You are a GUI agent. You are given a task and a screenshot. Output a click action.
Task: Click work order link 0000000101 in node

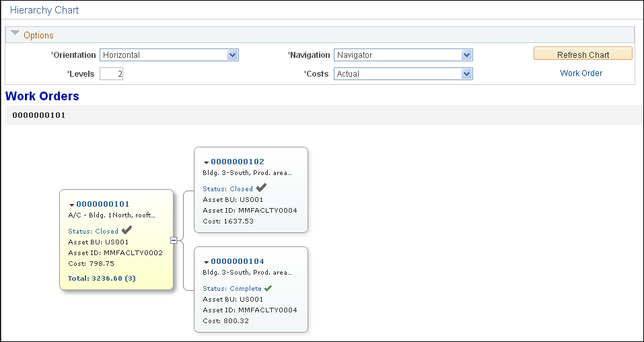103,204
